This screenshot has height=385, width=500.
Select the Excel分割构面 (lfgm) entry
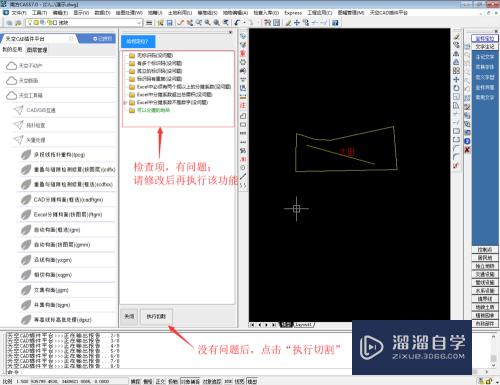(67, 215)
